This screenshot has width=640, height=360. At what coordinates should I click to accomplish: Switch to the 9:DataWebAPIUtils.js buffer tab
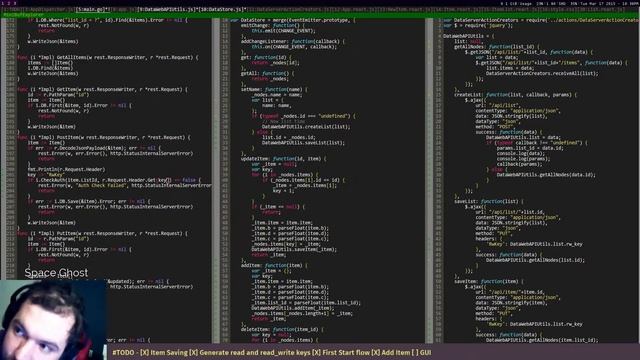point(167,9)
